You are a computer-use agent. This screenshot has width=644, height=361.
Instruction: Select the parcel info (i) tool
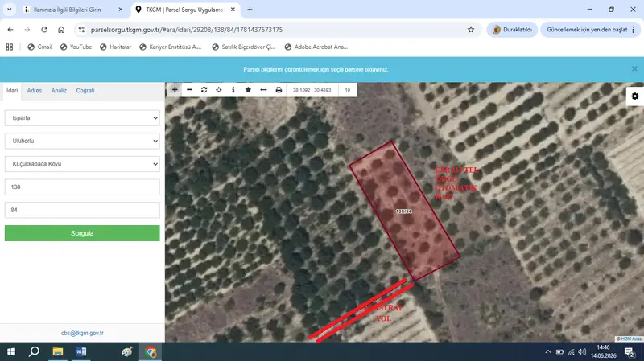point(233,90)
